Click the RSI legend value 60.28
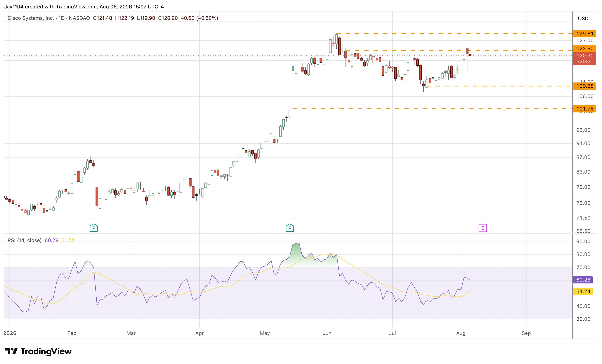602x364 pixels. (51, 240)
